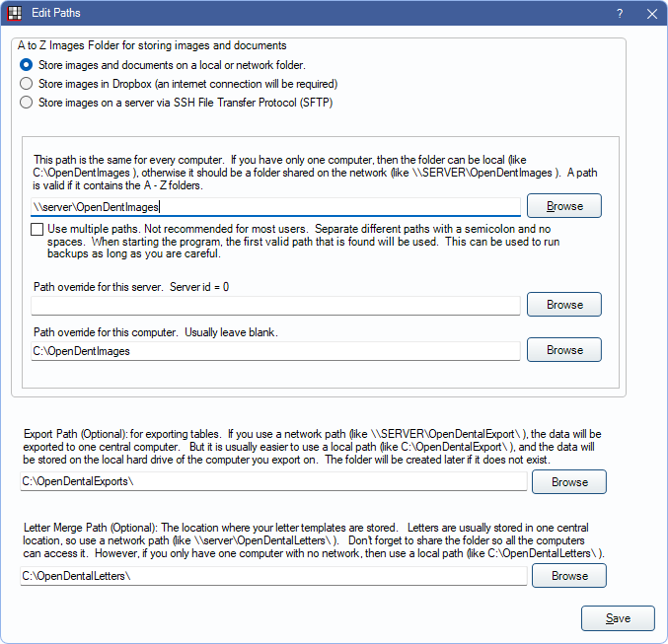Image resolution: width=668 pixels, height=644 pixels.
Task: Click the computer override field with C:\OpenDentImages
Action: click(275, 351)
